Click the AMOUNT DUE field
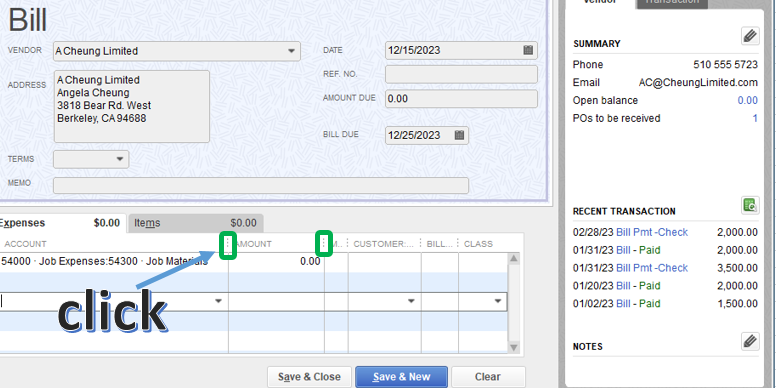This screenshot has height=388, width=776. click(x=461, y=98)
